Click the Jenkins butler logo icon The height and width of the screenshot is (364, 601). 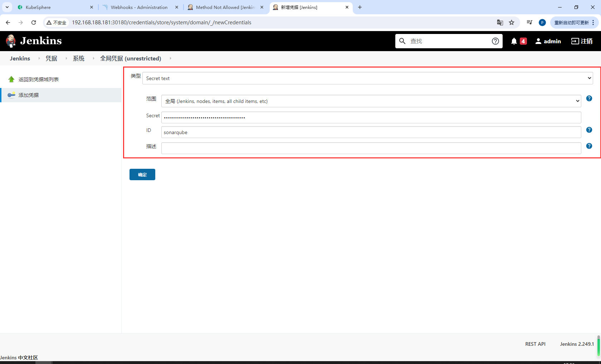[x=11, y=41]
